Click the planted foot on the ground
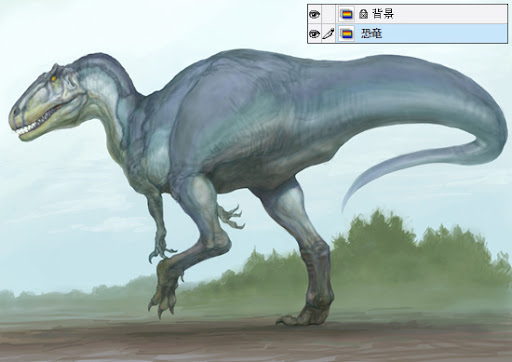Image resolution: width=512 pixels, height=362 pixels. [x=303, y=317]
